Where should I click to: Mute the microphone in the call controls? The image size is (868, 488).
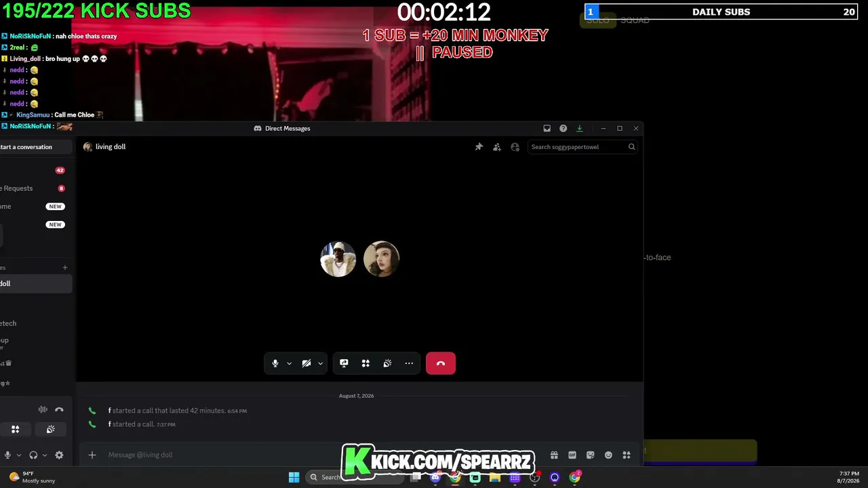tap(275, 363)
